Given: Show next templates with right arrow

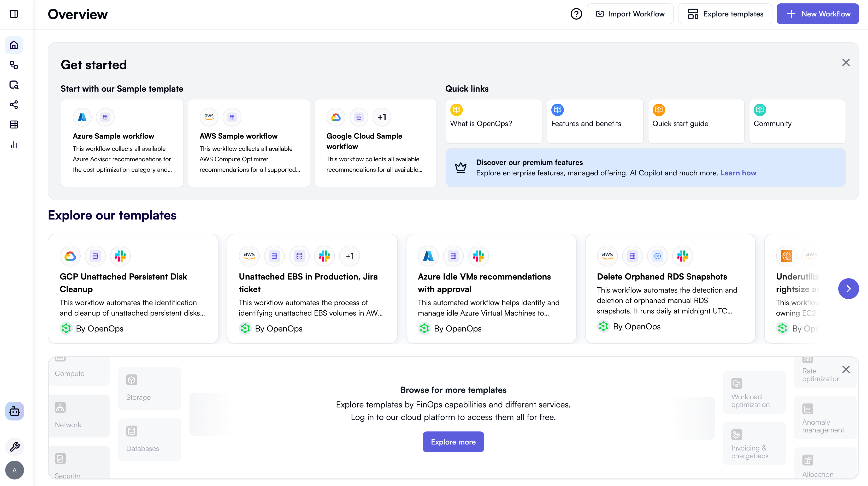Looking at the screenshot, I should click(x=848, y=289).
